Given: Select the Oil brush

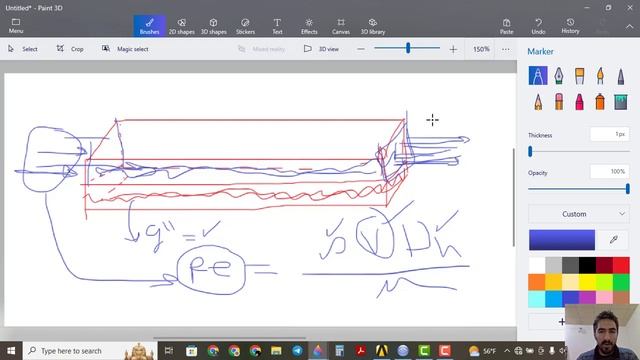Looking at the screenshot, I should 580,76.
